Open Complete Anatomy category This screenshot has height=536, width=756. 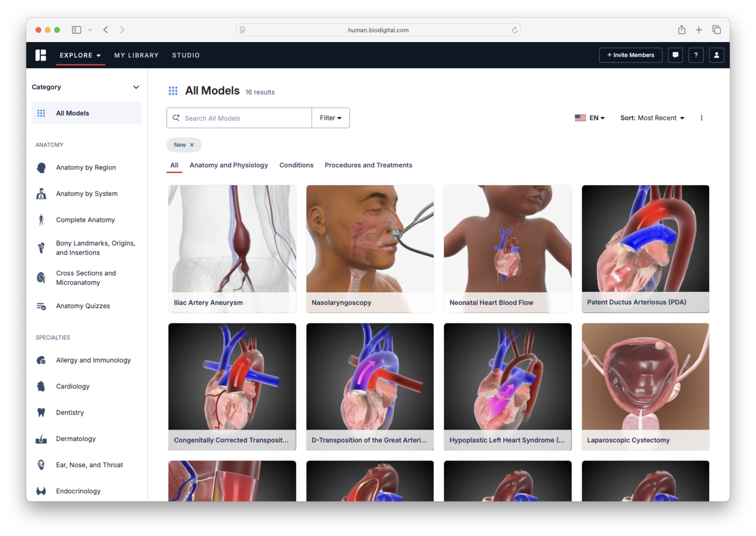pos(86,220)
